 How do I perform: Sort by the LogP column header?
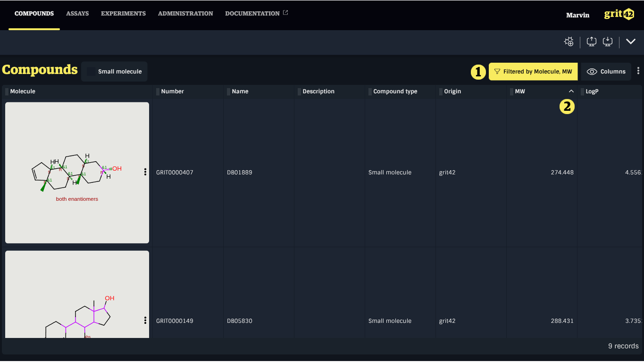[x=592, y=91]
